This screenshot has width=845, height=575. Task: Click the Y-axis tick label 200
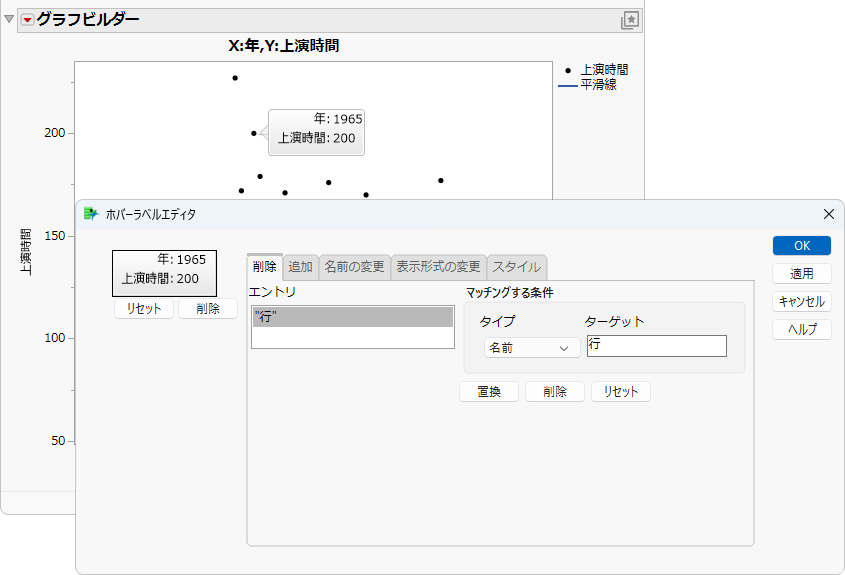coord(54,133)
